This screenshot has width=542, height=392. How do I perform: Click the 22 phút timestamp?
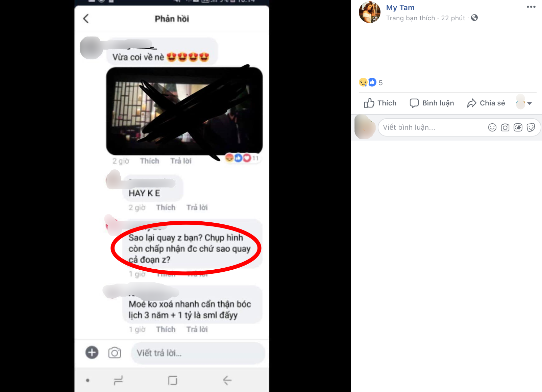(453, 18)
